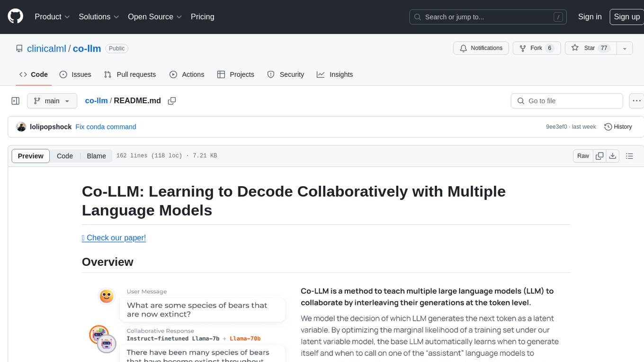The width and height of the screenshot is (644, 362).
Task: Switch to the Code tab
Action: (x=34, y=74)
